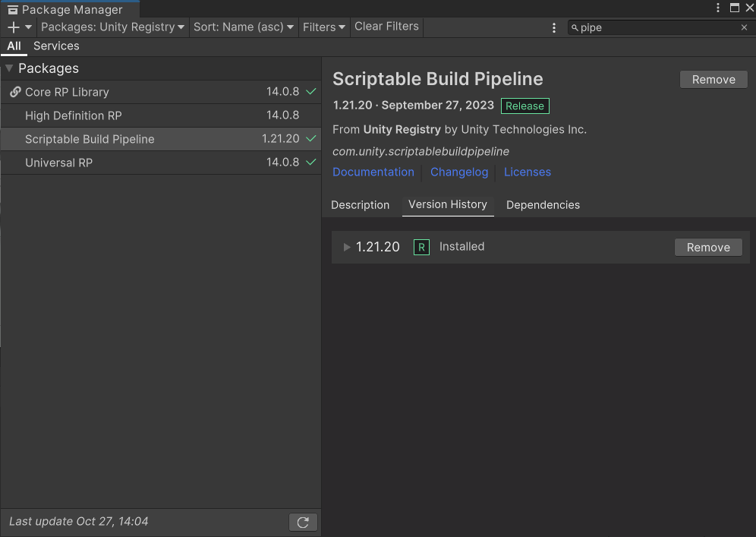
Task: Click the Clear Filters button
Action: coord(386,27)
